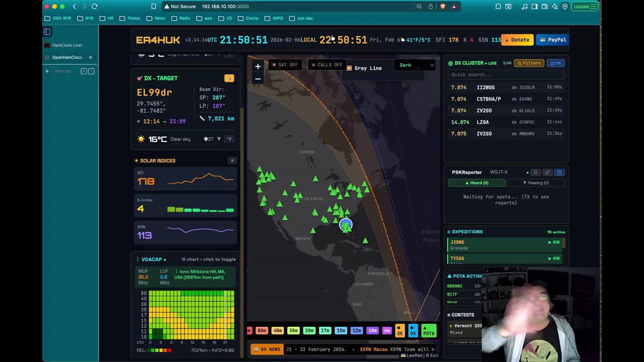The width and height of the screenshot is (644, 362).
Task: Switch to the WSJT-X tab
Action: (499, 172)
